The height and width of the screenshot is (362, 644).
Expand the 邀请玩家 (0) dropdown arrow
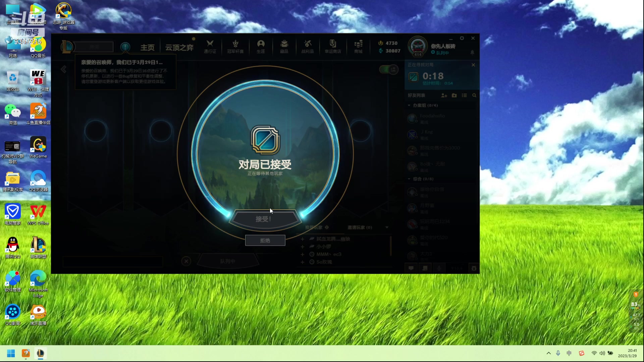[x=387, y=227]
